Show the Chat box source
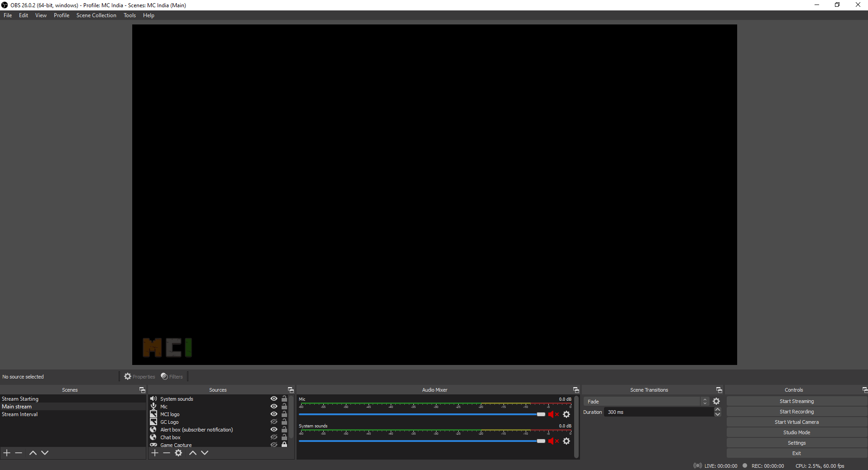868x470 pixels. click(274, 437)
